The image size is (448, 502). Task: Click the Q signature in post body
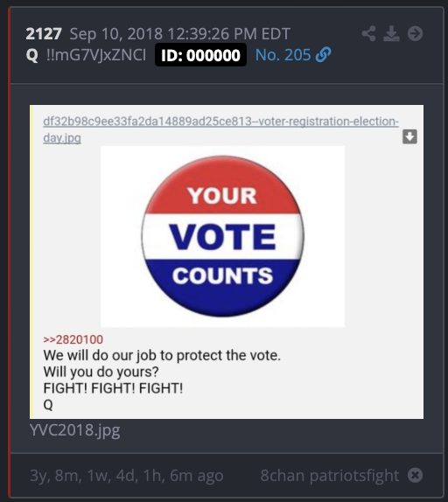click(48, 405)
